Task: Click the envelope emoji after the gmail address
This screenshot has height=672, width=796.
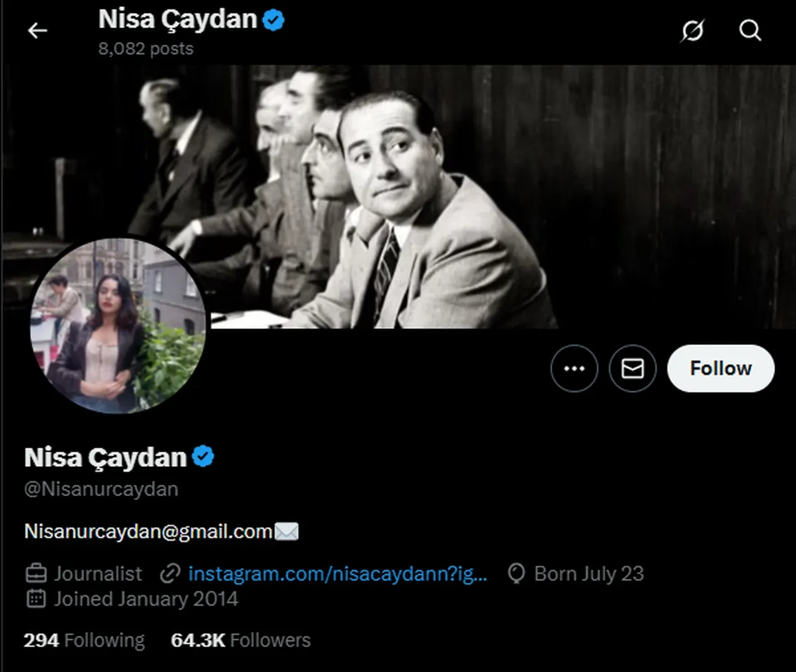Action: click(x=286, y=530)
